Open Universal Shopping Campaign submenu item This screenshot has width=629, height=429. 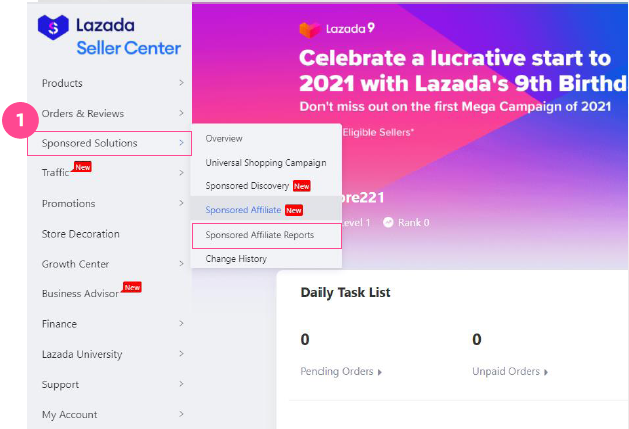pyautogui.click(x=266, y=163)
